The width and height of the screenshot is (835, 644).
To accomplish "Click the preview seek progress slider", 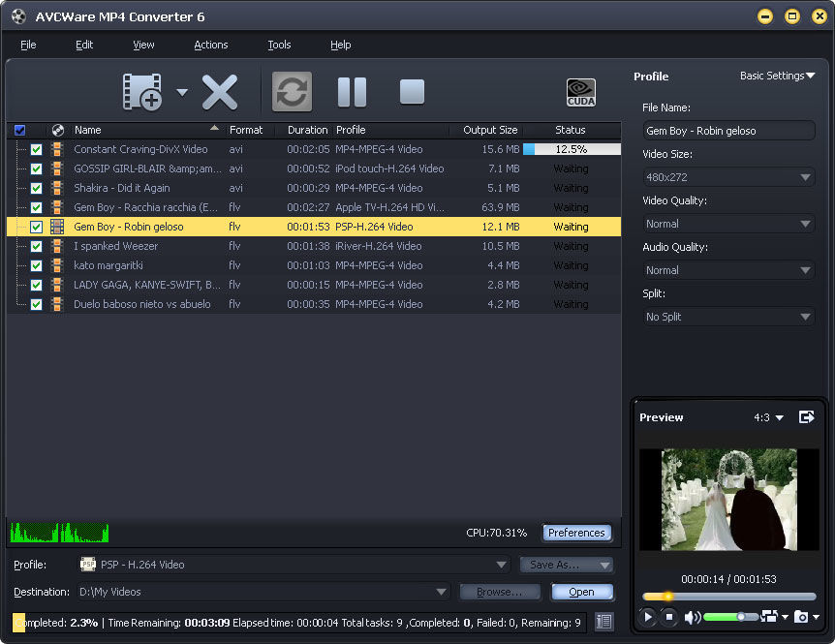I will pos(728,597).
